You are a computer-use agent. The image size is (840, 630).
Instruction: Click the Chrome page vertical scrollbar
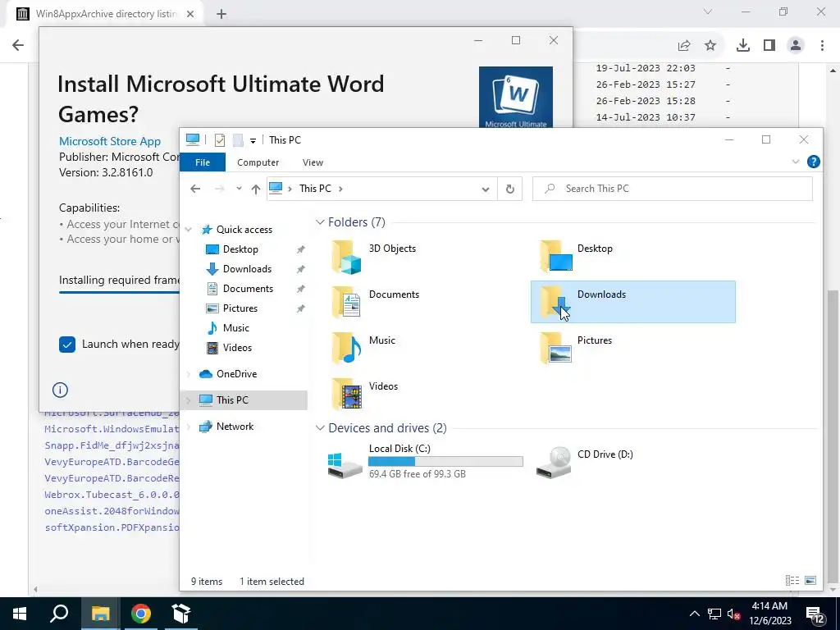point(833,435)
